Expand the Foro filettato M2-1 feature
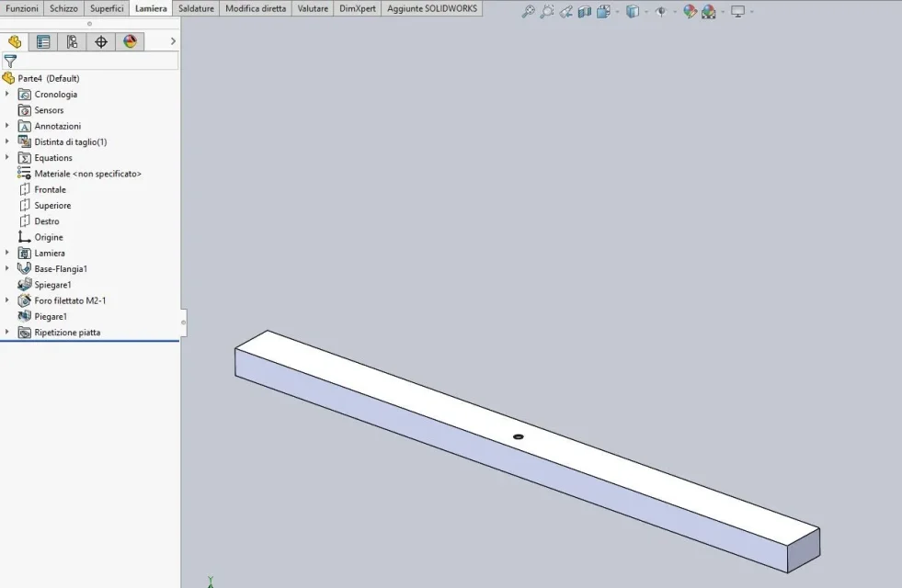The height and width of the screenshot is (588, 902). [7, 300]
